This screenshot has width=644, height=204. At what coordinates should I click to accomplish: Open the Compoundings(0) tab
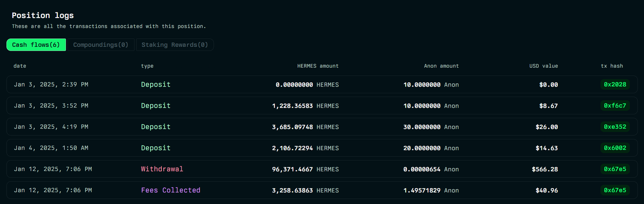coord(101,45)
